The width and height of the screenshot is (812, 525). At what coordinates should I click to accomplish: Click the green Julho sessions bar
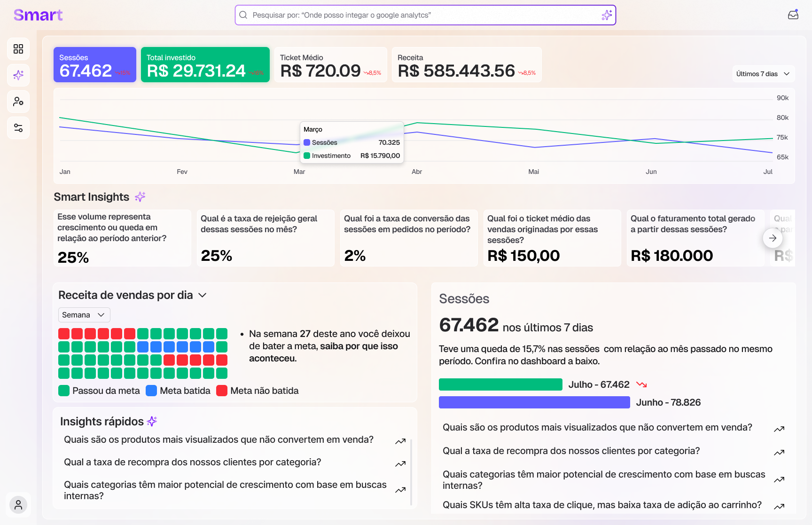[500, 384]
